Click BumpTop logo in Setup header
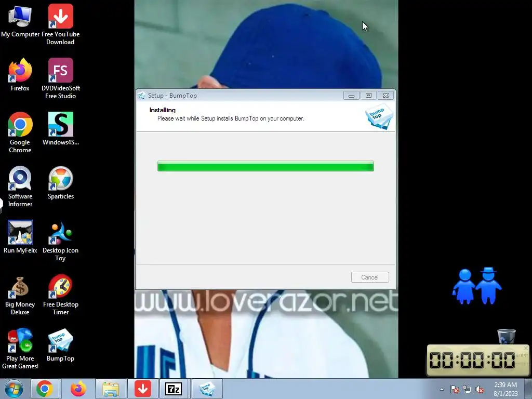 click(379, 117)
